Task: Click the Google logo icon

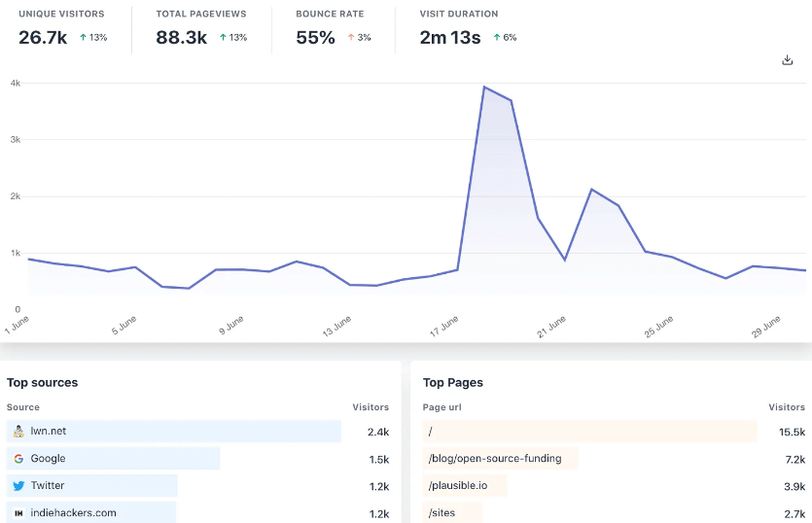Action: (x=18, y=458)
